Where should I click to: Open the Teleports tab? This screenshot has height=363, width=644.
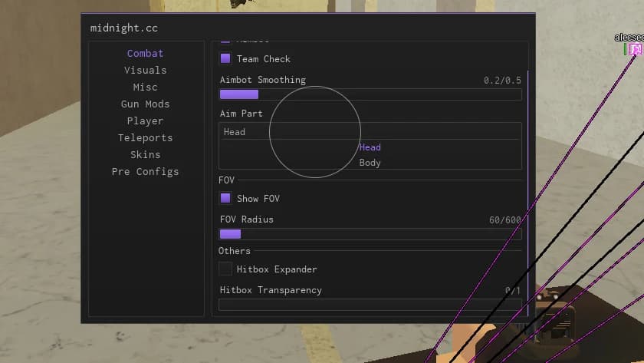145,137
